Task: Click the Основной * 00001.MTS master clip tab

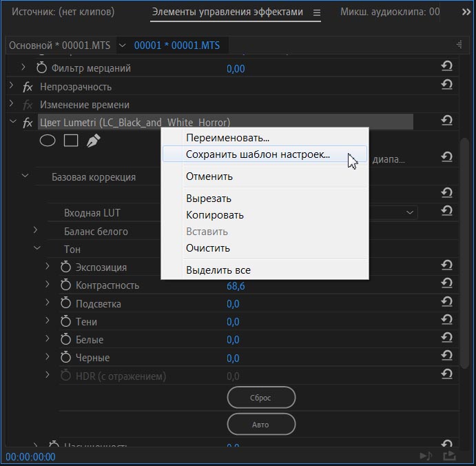Action: [x=59, y=45]
